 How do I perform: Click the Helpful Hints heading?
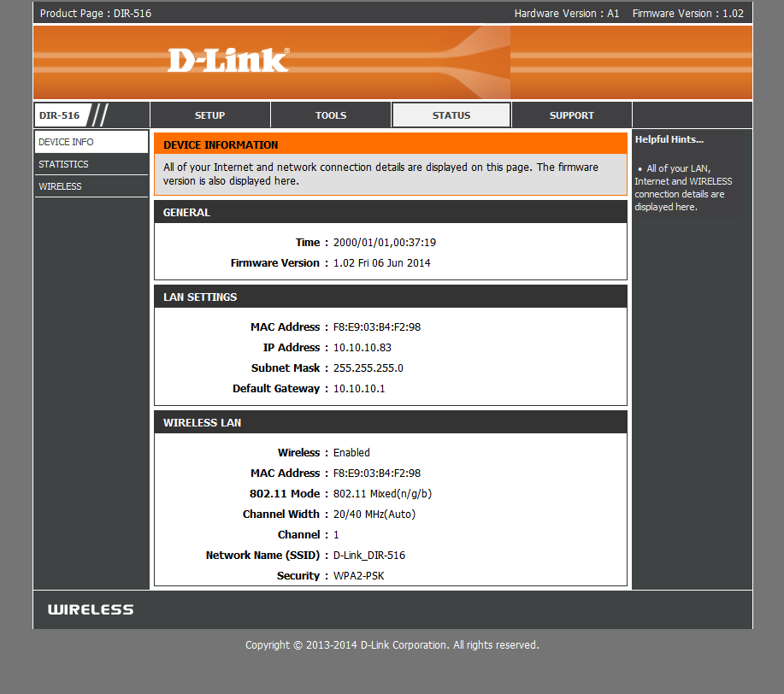click(x=669, y=139)
